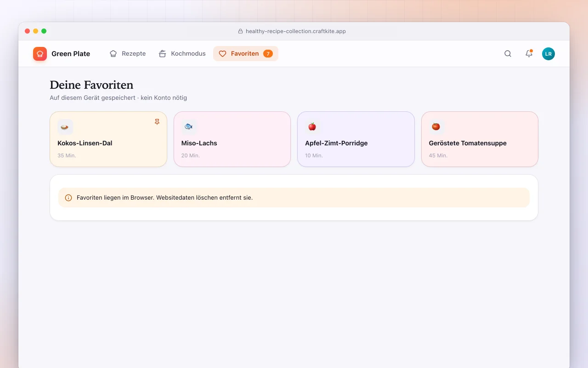Open the Kokos-Linsen-Dal recipe title
Image resolution: width=588 pixels, height=368 pixels.
pyautogui.click(x=85, y=143)
